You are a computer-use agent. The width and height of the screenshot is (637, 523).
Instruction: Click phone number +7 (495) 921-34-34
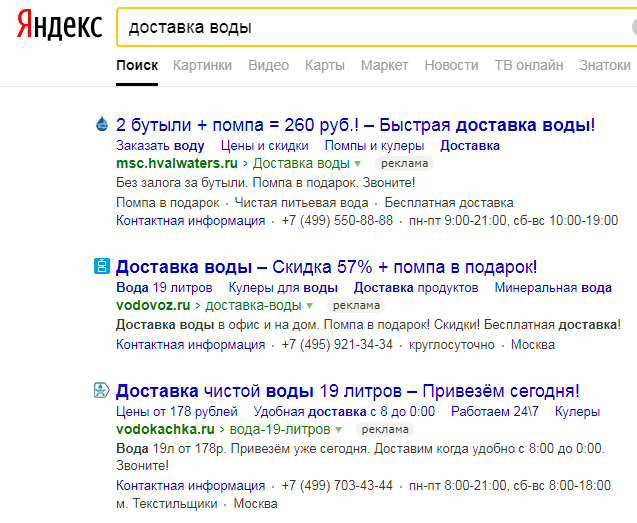(x=337, y=345)
